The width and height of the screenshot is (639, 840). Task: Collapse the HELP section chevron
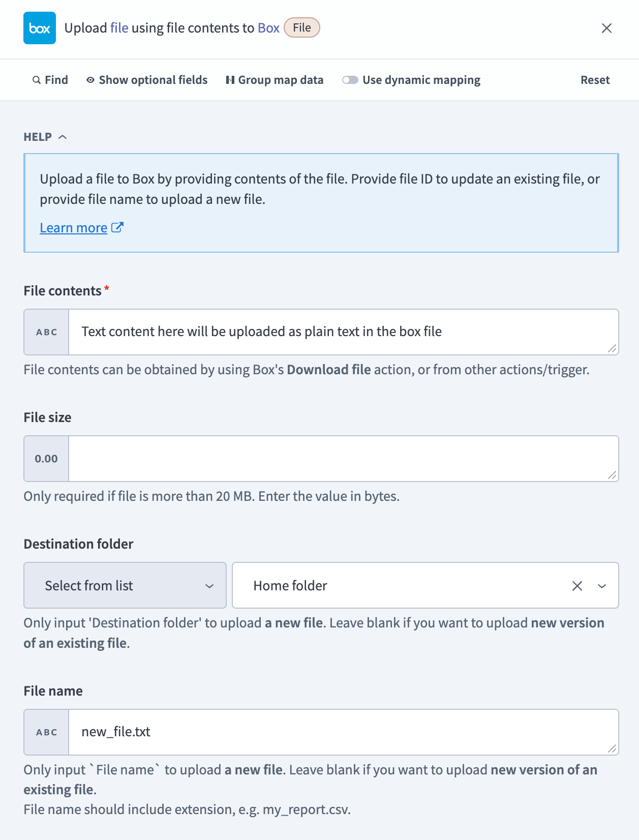[x=63, y=137]
